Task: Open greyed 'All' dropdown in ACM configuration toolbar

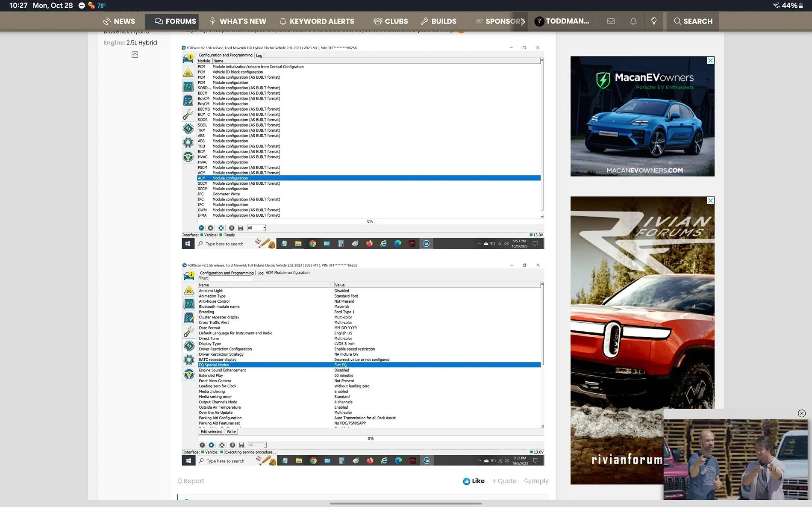Action: (x=257, y=445)
